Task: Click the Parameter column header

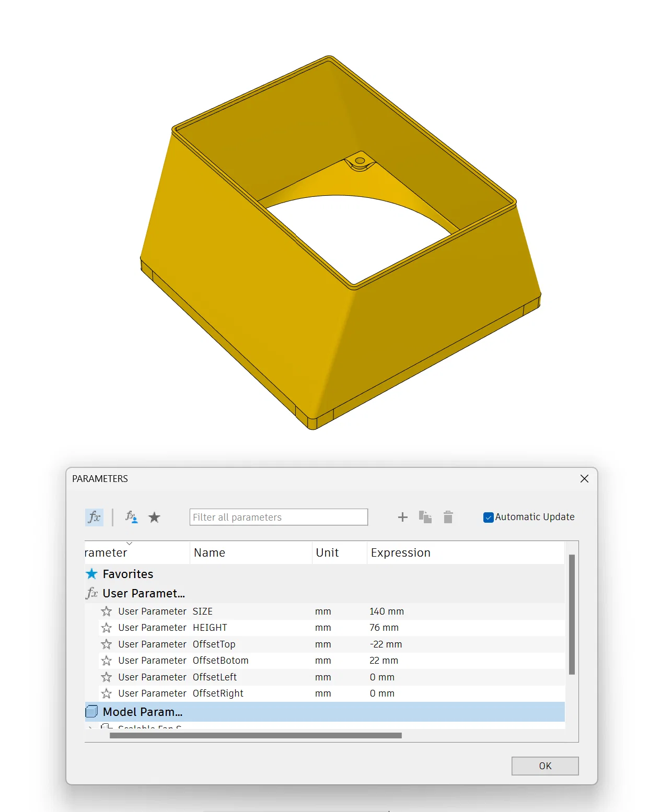Action: pyautogui.click(x=137, y=552)
